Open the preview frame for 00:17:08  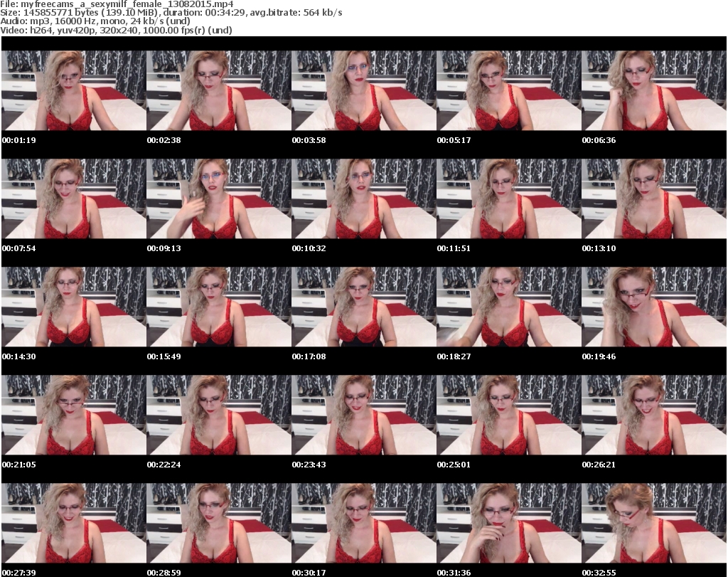point(364,307)
